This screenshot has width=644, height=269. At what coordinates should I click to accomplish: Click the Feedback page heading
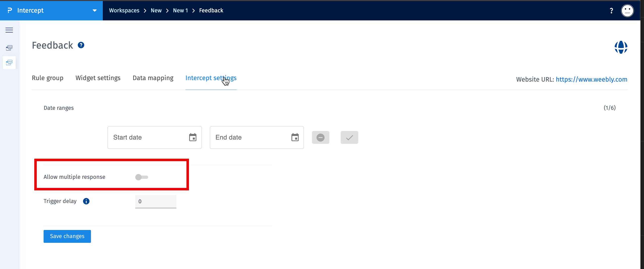pos(52,45)
